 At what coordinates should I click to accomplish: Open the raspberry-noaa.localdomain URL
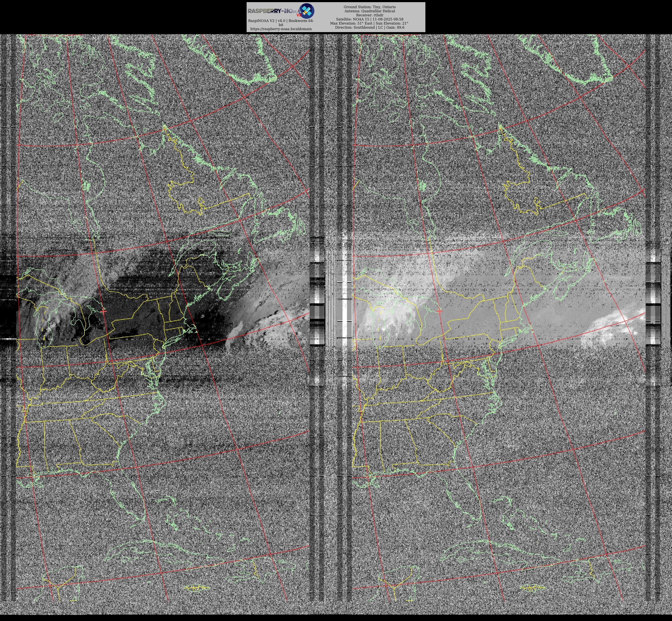[281, 29]
